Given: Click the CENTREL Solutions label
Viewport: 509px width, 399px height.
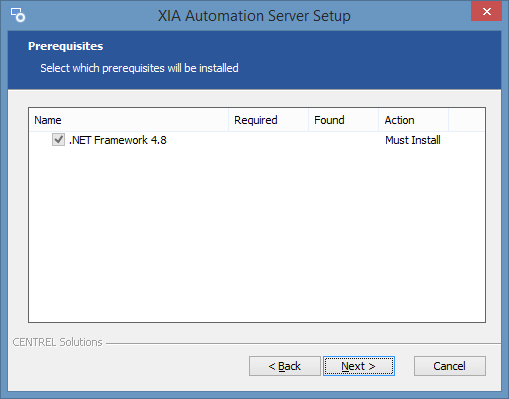Looking at the screenshot, I should tap(57, 342).
